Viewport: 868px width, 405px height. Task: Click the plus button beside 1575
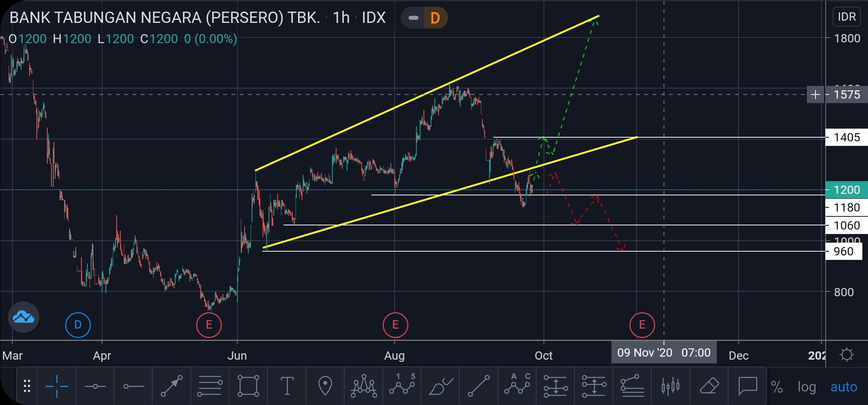(816, 94)
